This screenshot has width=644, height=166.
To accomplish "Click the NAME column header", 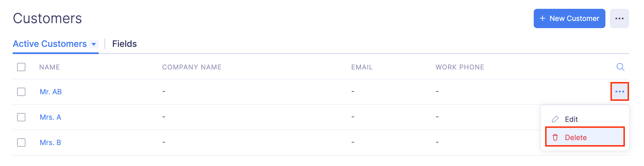I will (x=50, y=67).
